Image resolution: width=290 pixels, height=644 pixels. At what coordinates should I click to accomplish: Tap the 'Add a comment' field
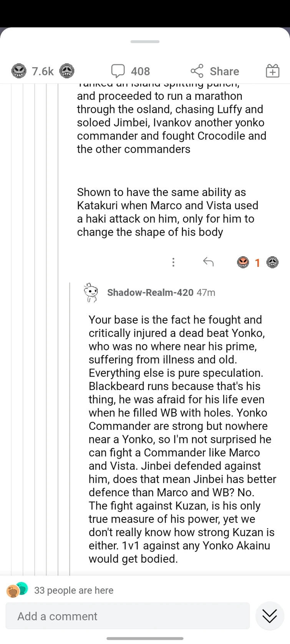pyautogui.click(x=127, y=616)
